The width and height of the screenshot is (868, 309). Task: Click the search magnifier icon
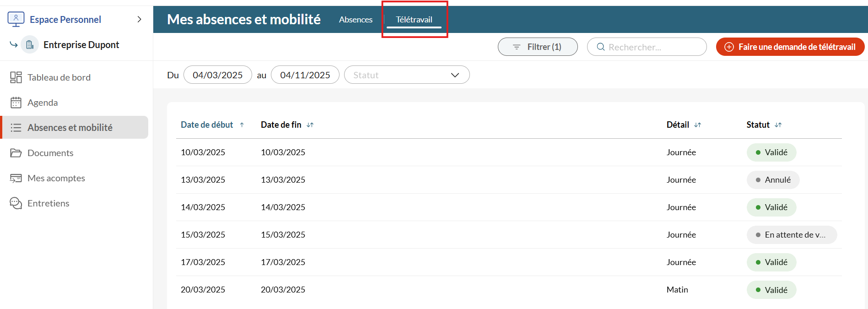[x=601, y=47]
